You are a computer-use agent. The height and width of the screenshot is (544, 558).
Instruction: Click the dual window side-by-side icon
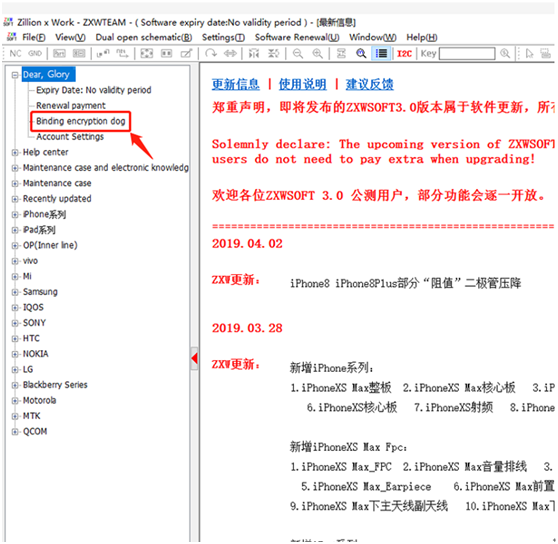tap(167, 54)
